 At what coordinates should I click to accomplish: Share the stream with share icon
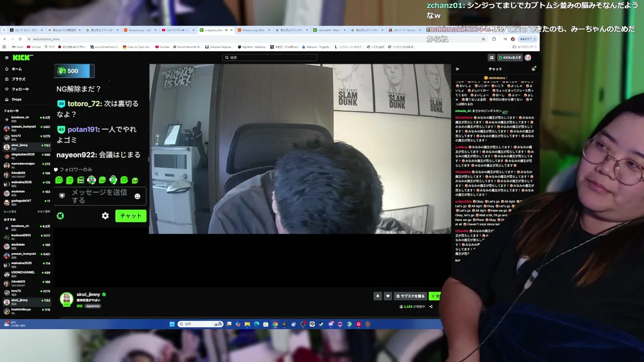(431, 307)
